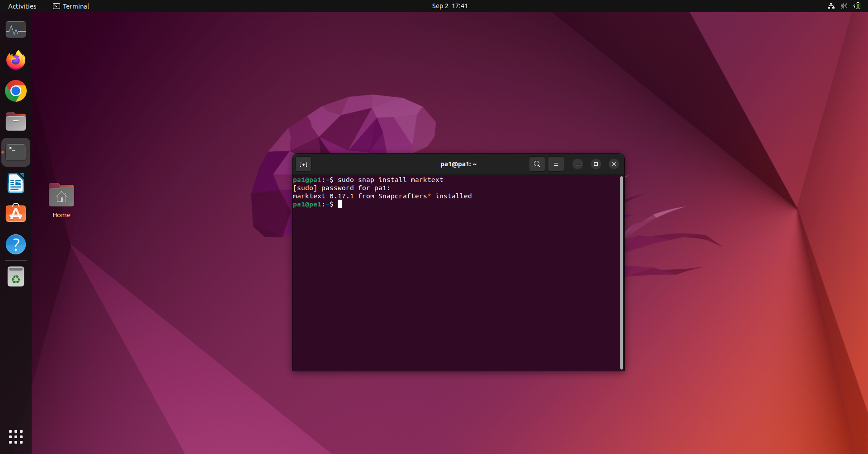Open the terminal hamburger menu
The height and width of the screenshot is (454, 868).
pyautogui.click(x=556, y=164)
